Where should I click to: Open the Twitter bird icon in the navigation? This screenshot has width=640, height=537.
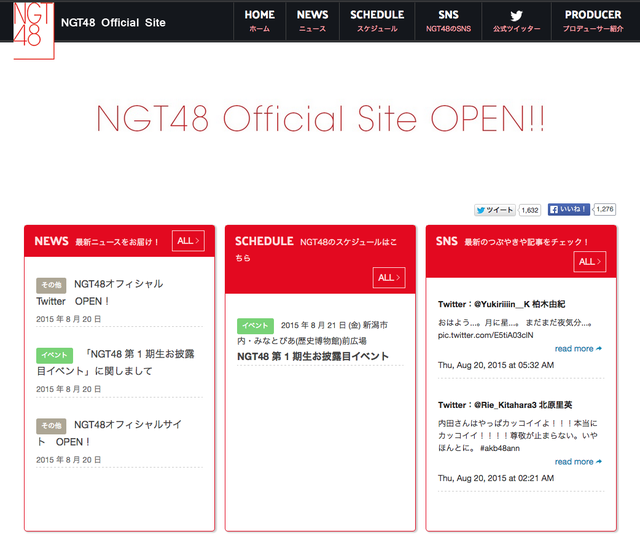(x=516, y=16)
